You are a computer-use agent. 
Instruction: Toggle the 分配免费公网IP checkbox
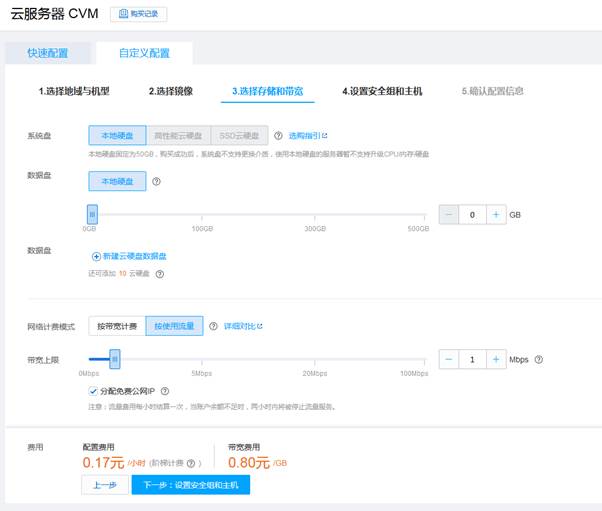(93, 391)
